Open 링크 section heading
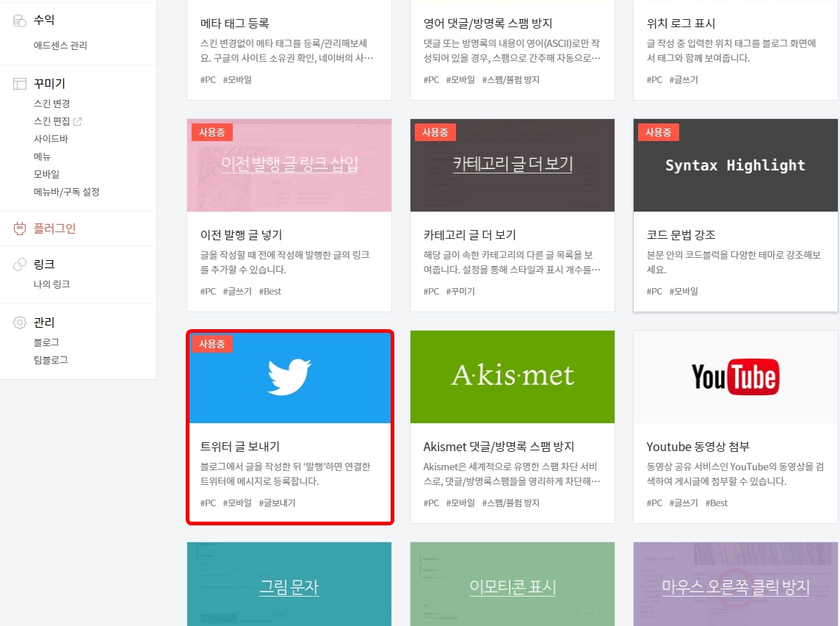840x626 pixels. point(44,265)
